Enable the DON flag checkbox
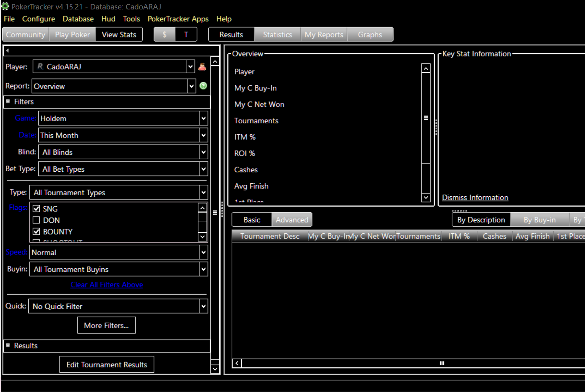Screen dimensions: 585x392 pos(36,220)
